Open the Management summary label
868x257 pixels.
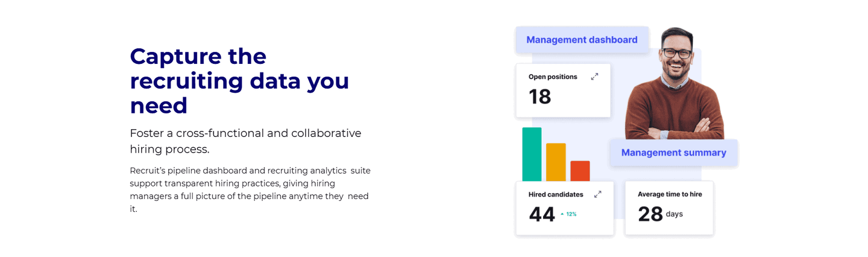click(x=673, y=153)
